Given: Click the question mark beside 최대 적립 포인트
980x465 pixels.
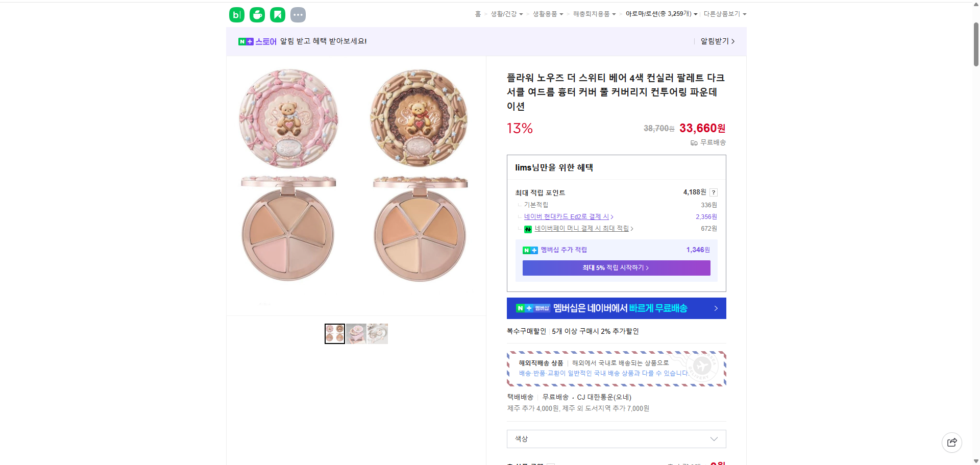Looking at the screenshot, I should 713,192.
